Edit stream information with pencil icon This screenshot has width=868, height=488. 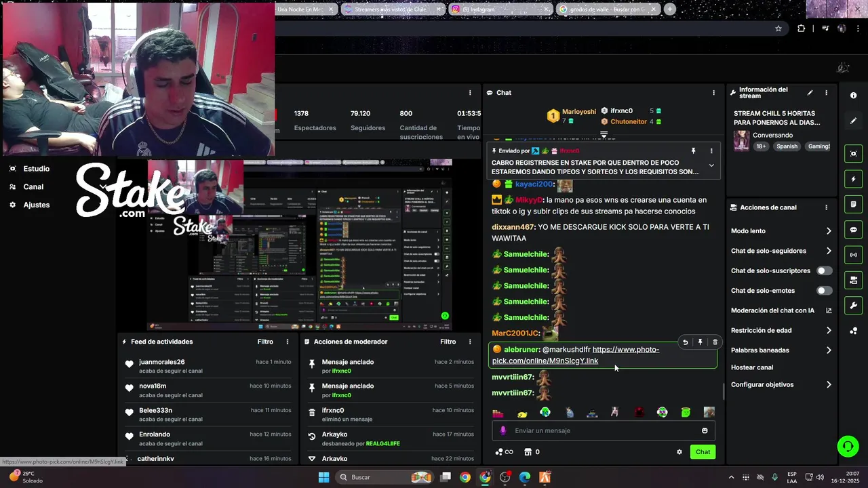coord(810,93)
